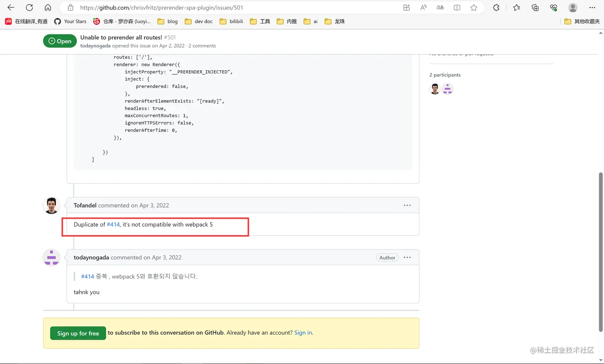The height and width of the screenshot is (364, 604).
Task: Follow the #414 link in Tofandel's comment
Action: (113, 225)
